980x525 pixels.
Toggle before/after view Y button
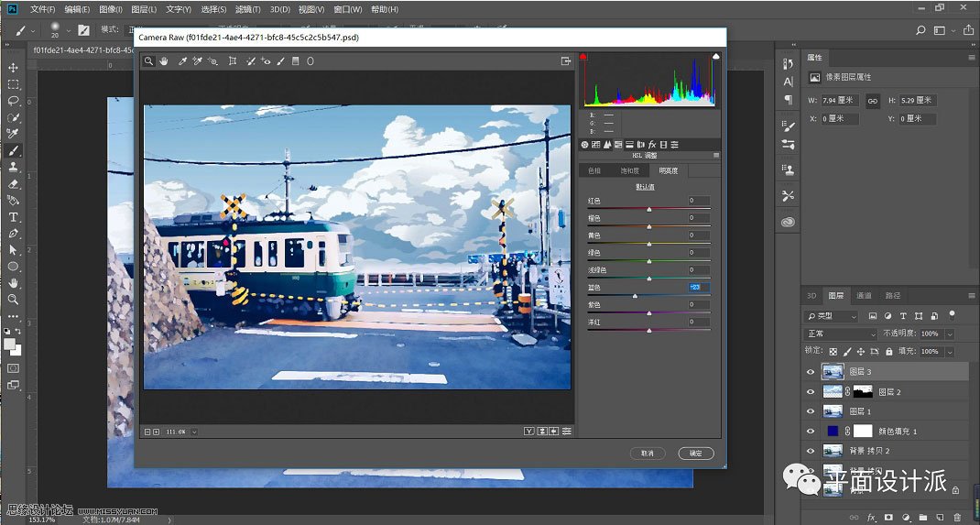529,432
